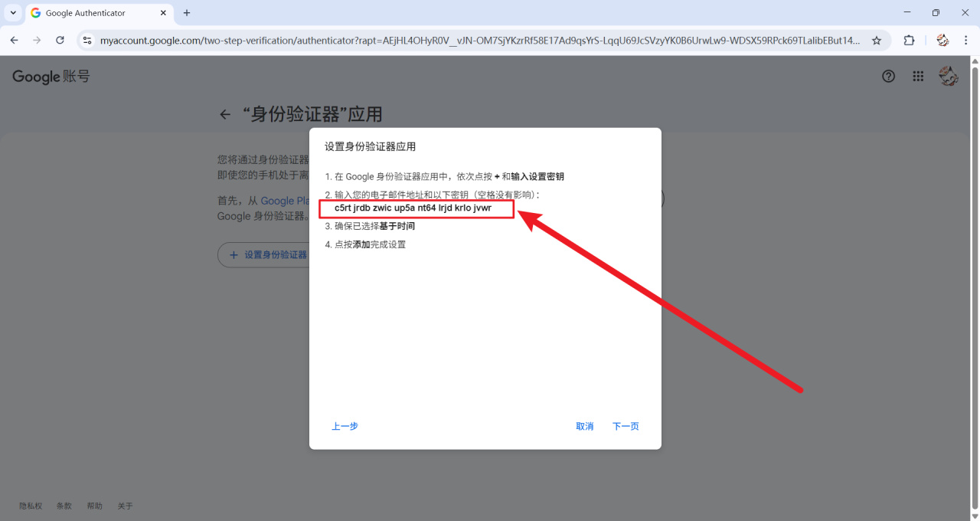This screenshot has height=521, width=980.
Task: Click the 设置身份验证器 button
Action: (x=264, y=254)
